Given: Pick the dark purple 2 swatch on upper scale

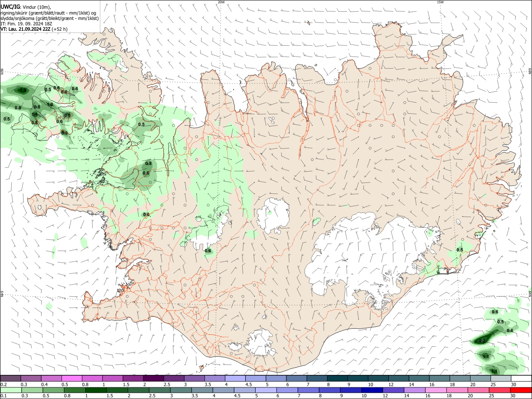Looking at the screenshot, I should point(153,378).
